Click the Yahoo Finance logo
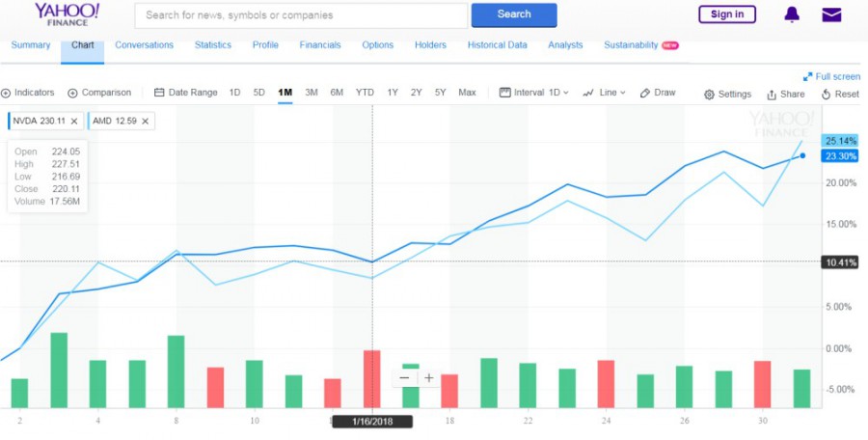868x440 pixels. (x=67, y=14)
